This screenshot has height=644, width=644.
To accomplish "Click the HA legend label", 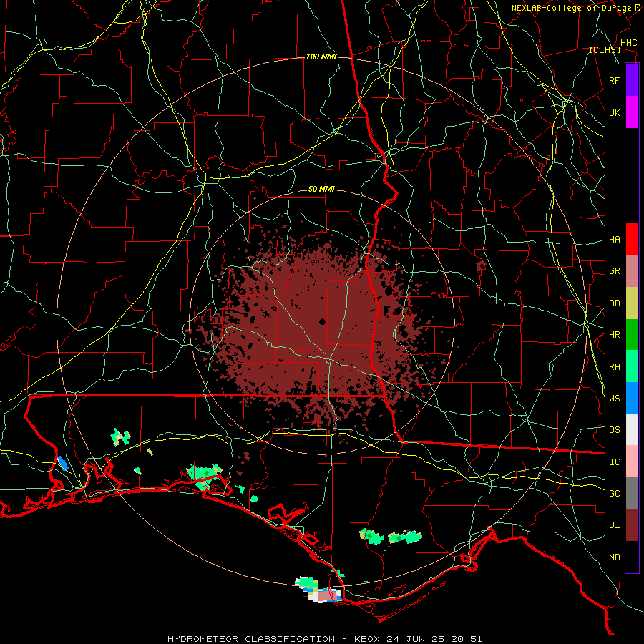I will (614, 239).
